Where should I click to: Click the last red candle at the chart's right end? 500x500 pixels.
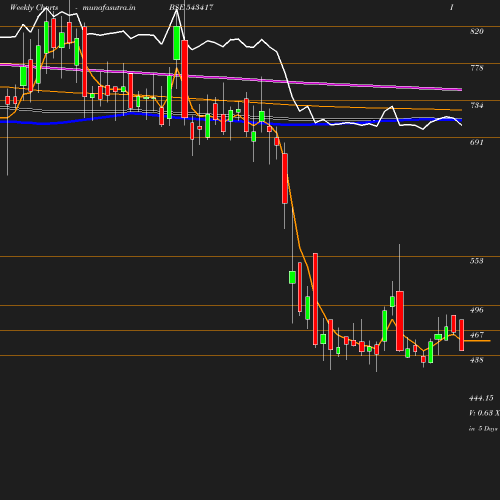point(462,335)
